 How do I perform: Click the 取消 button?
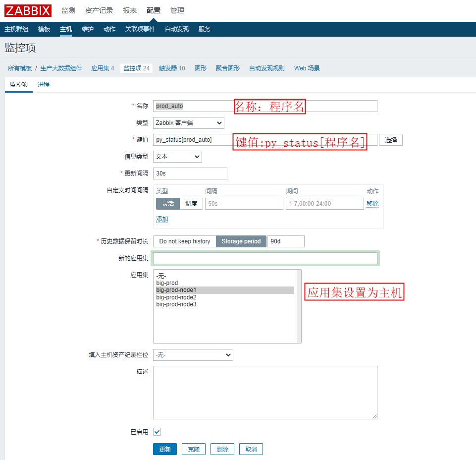click(251, 449)
